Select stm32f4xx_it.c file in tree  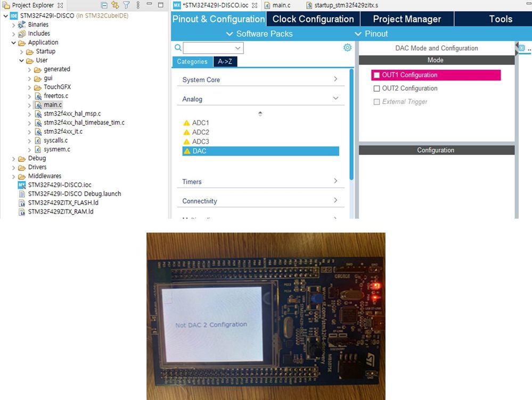(63, 132)
